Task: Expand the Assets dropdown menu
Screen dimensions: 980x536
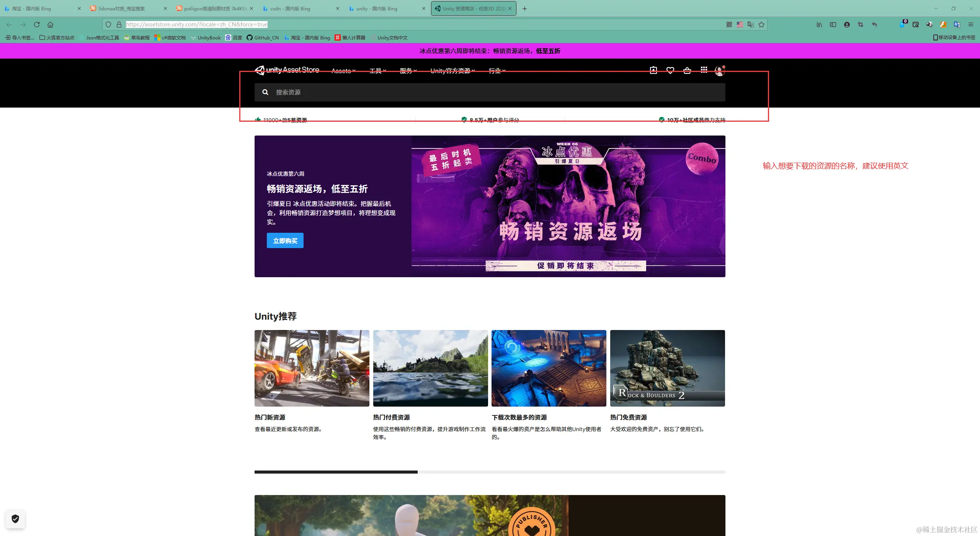Action: [x=343, y=71]
